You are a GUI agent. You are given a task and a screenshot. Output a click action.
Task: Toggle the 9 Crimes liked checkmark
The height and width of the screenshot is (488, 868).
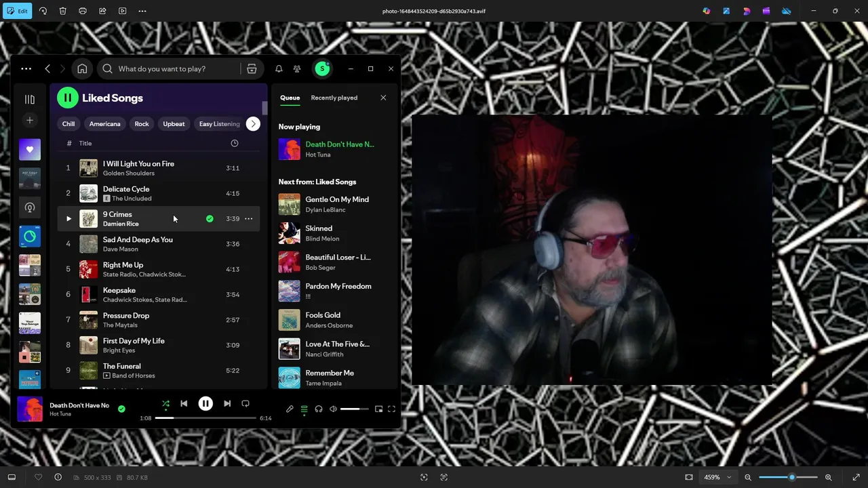pos(210,218)
